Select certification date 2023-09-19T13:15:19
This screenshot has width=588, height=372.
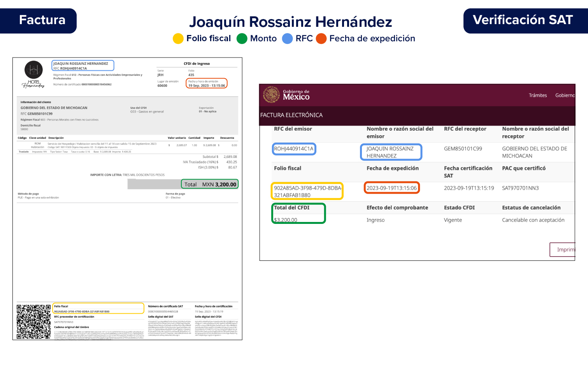point(469,188)
